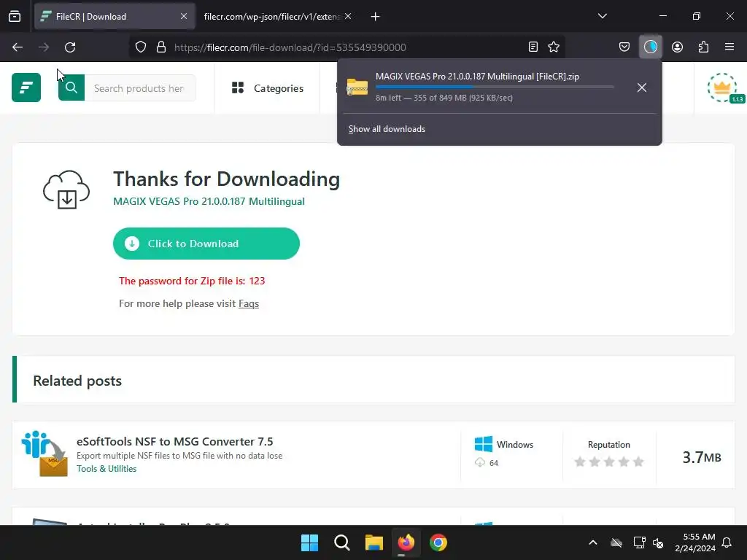
Task: Open the MAGIX VEGAS Pro 21.0.0.187 Multilingual link
Action: coord(209,201)
